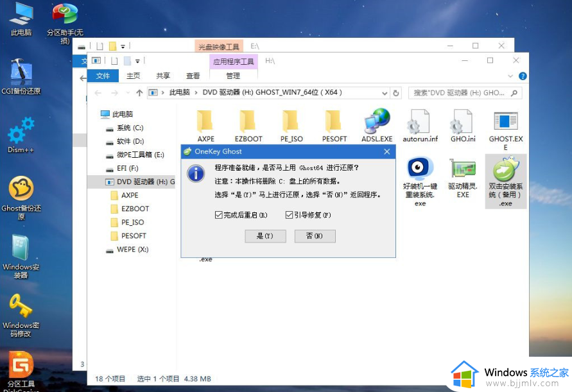Launch 分区工具 DiskGenius desktop icon

[21, 371]
